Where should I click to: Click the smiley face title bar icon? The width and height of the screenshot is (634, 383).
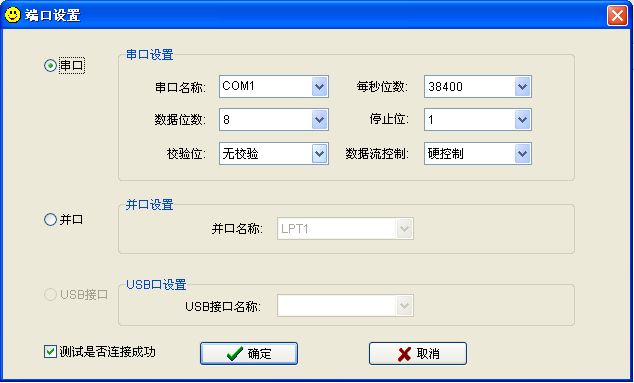tap(13, 15)
